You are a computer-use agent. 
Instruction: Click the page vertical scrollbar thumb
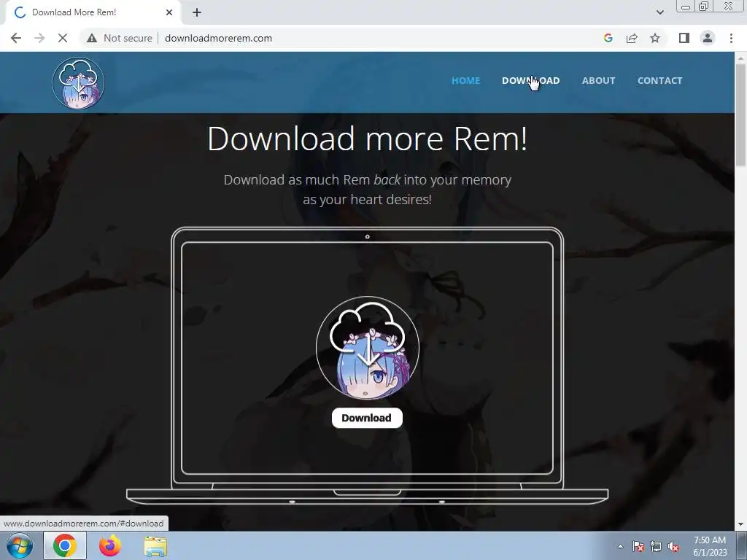[x=740, y=115]
